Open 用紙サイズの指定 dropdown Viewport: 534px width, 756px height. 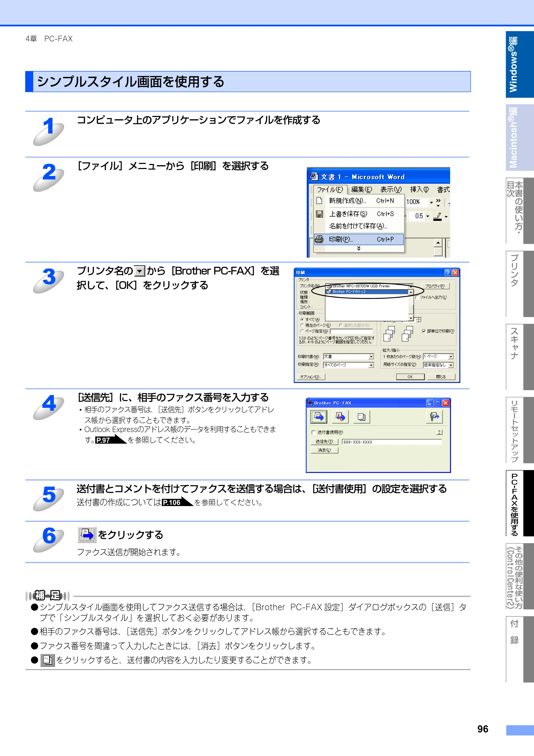click(451, 365)
